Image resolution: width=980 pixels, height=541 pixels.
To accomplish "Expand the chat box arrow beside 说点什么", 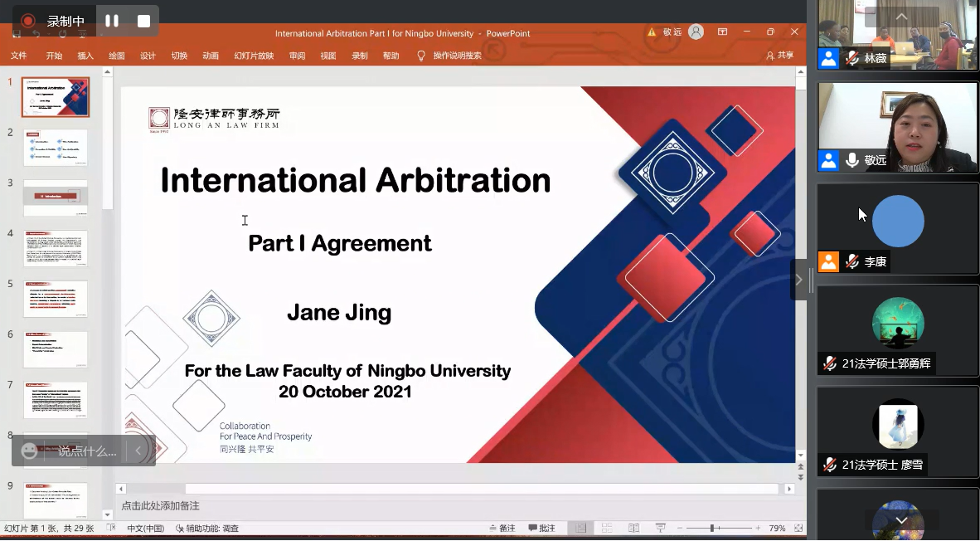I will click(x=138, y=451).
